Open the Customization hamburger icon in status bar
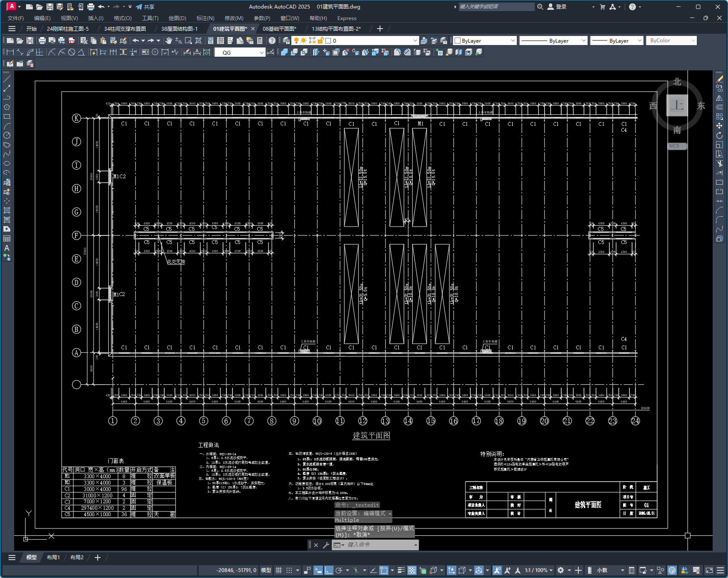Image resolution: width=728 pixels, height=578 pixels. (x=720, y=570)
